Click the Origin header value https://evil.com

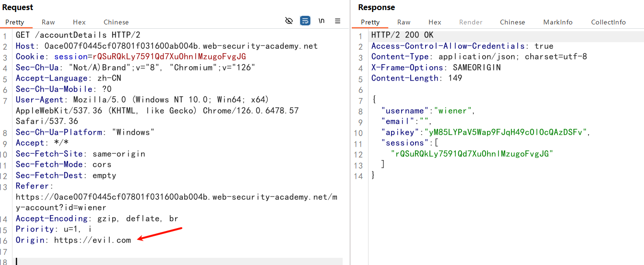(x=92, y=240)
